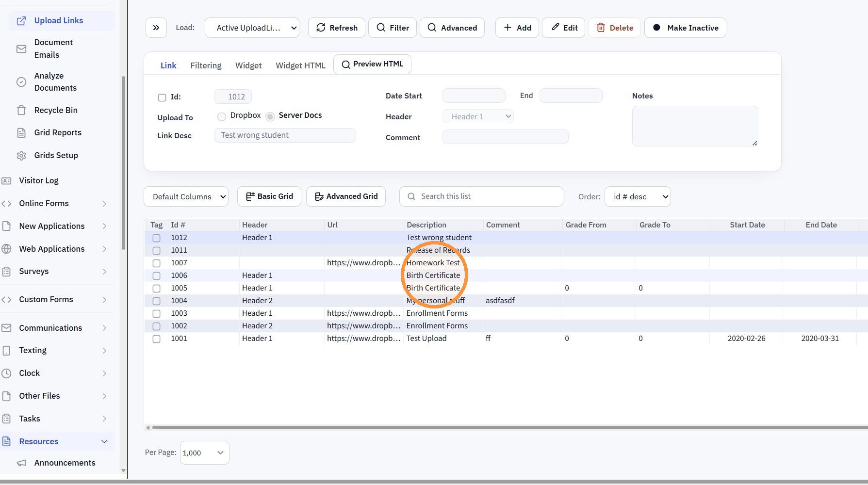Screen dimensions: 868x485
Task: Click the Announcements megaphone icon
Action: [21, 463]
